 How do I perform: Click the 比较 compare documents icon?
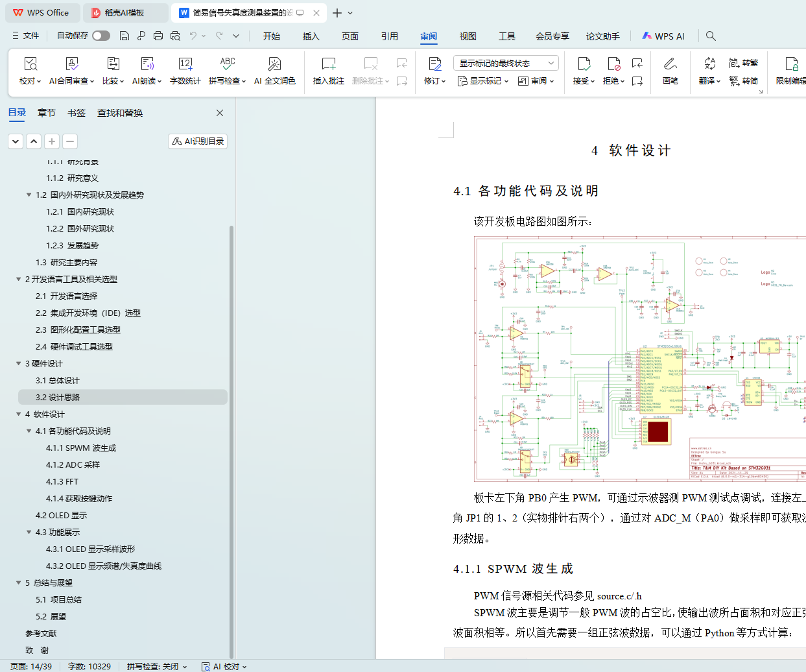[x=113, y=64]
